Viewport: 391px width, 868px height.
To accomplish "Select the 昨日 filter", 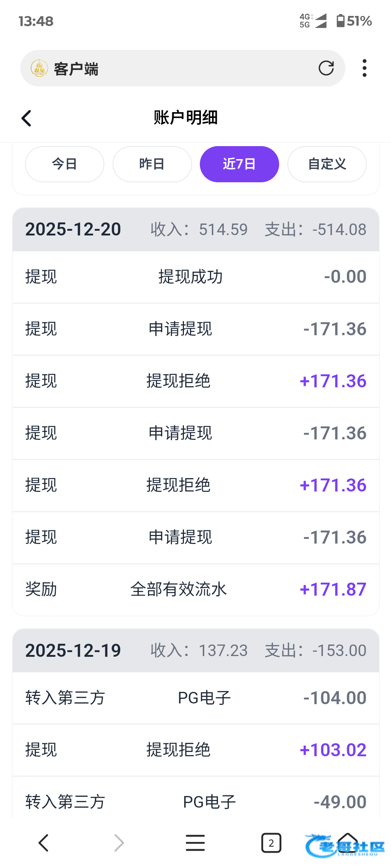I will pos(152,164).
